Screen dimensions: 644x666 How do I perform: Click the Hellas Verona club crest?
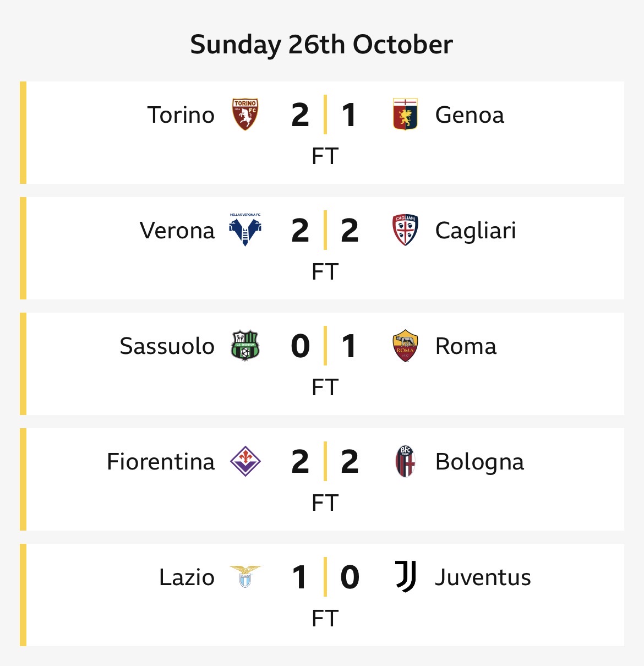245,230
